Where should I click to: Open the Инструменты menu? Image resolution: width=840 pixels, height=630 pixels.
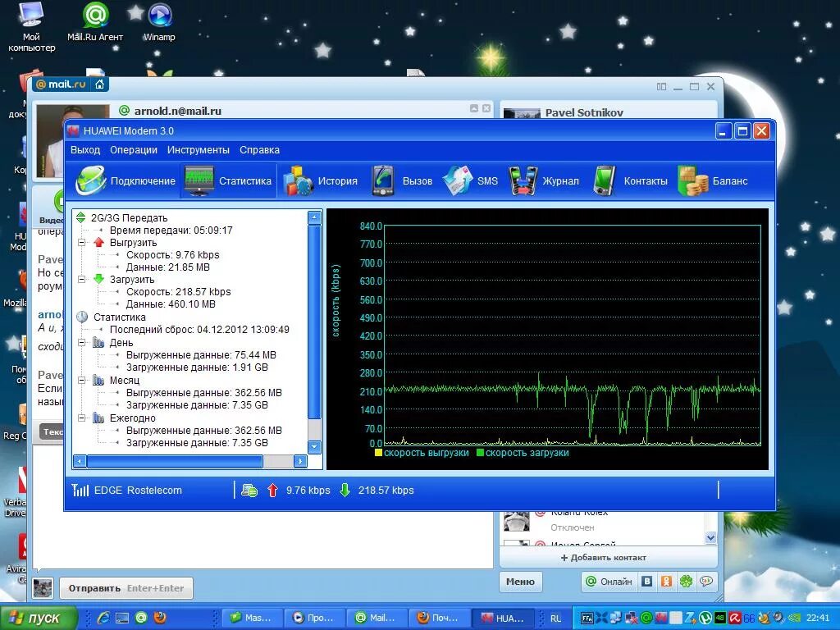(x=199, y=150)
